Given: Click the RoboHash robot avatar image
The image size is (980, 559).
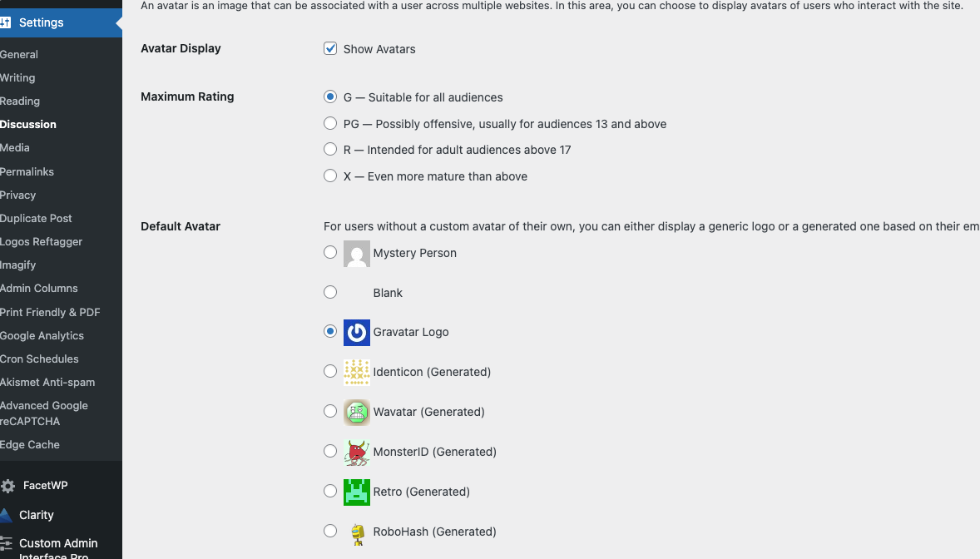Looking at the screenshot, I should coord(356,532).
